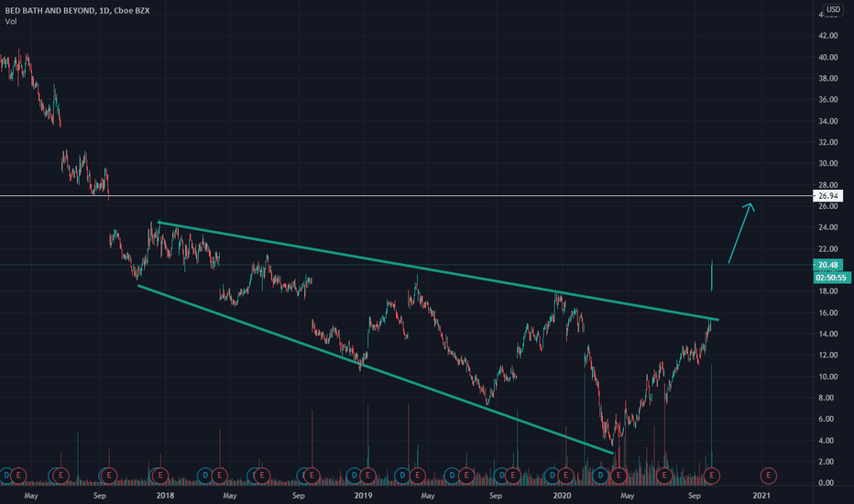Click the 18.00 price axis label

tap(827, 291)
